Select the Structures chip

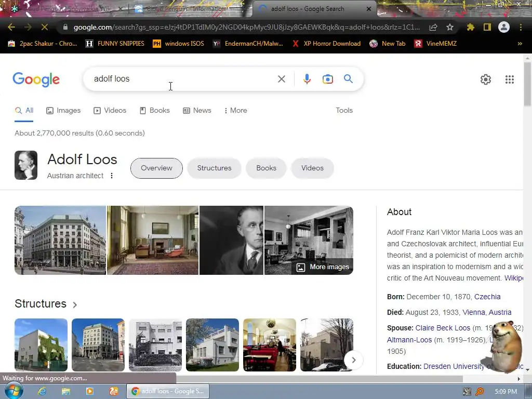(x=214, y=168)
